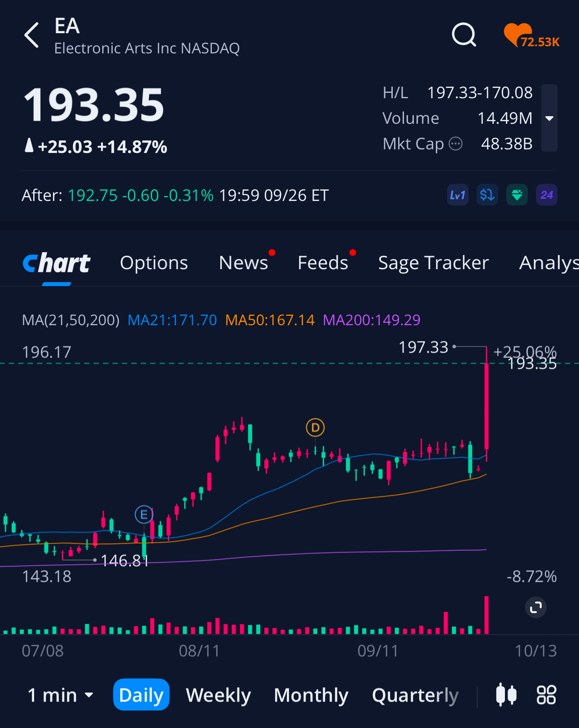Screen dimensions: 579x728
Task: Switch to Sage Tracker tab
Action: coord(433,263)
